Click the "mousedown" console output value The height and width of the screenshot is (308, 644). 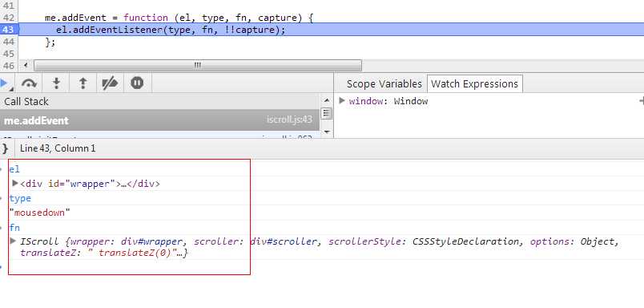tap(40, 213)
